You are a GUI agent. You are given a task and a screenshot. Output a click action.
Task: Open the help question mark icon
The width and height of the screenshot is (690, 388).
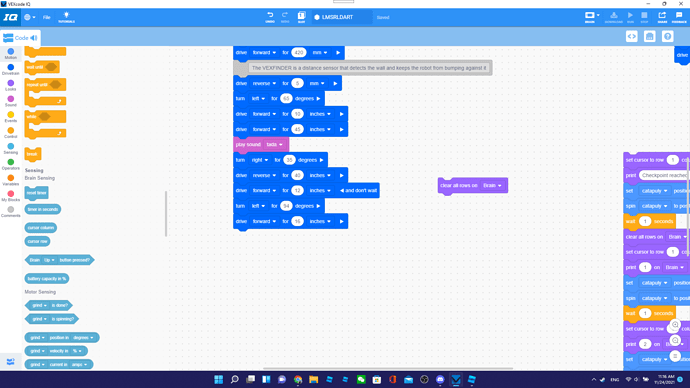668,37
